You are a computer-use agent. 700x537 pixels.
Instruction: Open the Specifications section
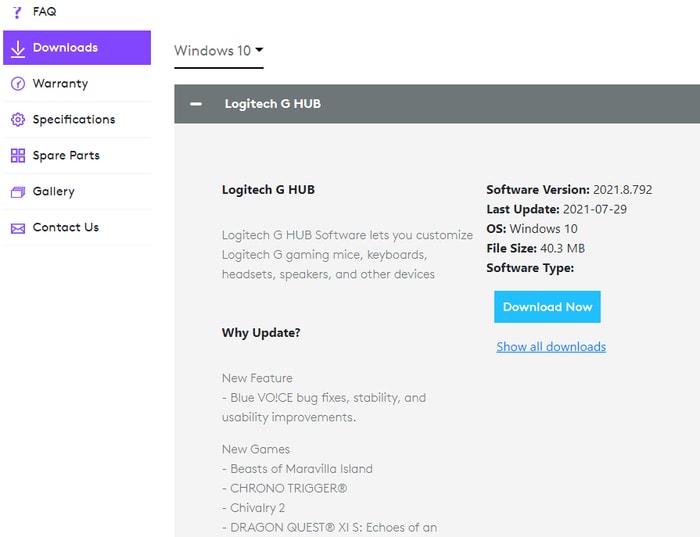point(77,120)
